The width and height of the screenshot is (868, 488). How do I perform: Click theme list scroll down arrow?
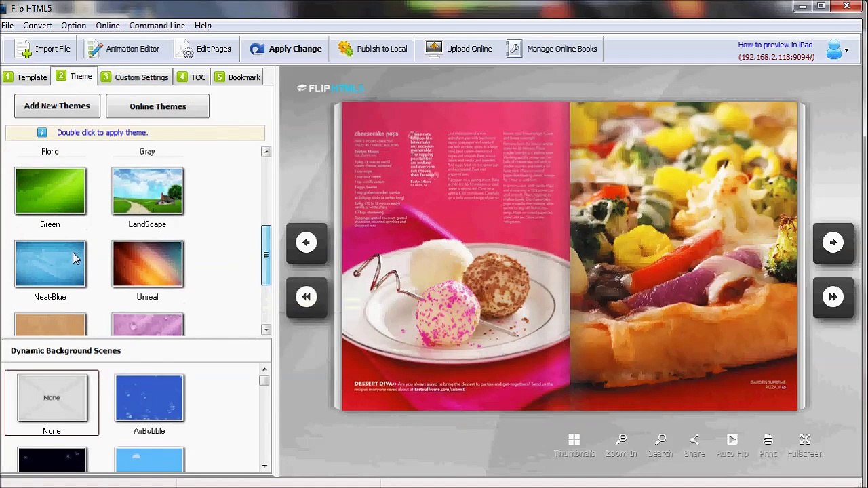266,329
